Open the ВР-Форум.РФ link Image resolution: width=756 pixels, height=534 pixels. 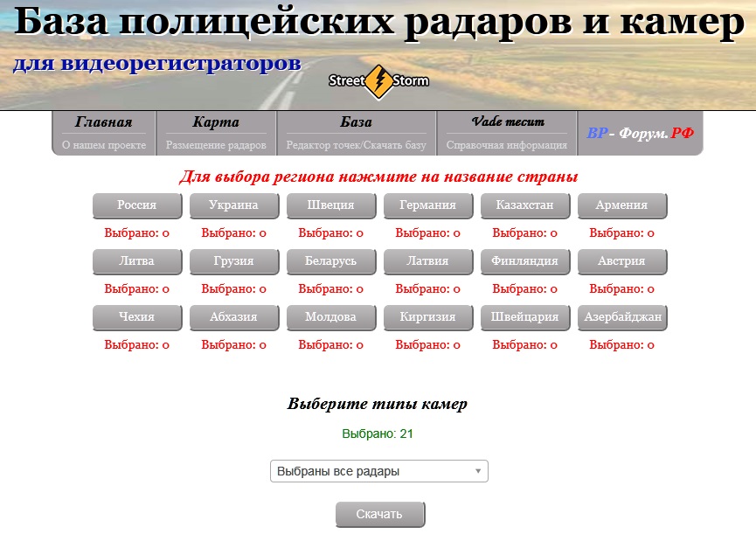click(641, 134)
